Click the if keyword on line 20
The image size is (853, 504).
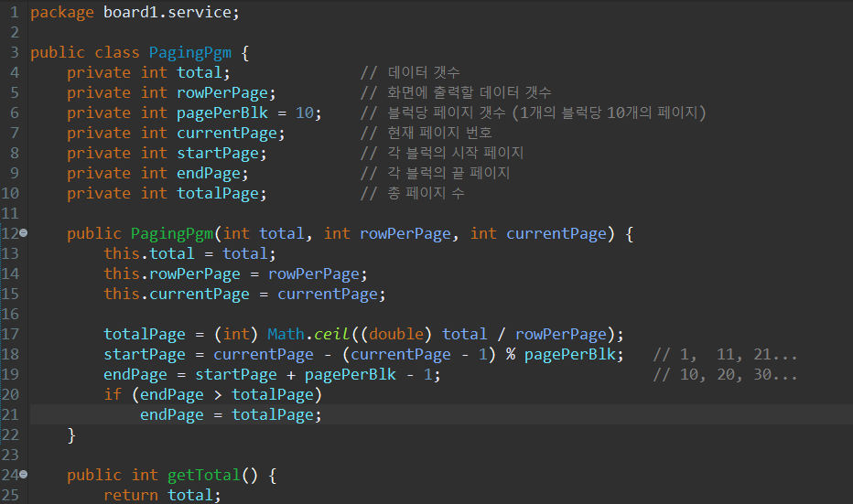tap(113, 394)
